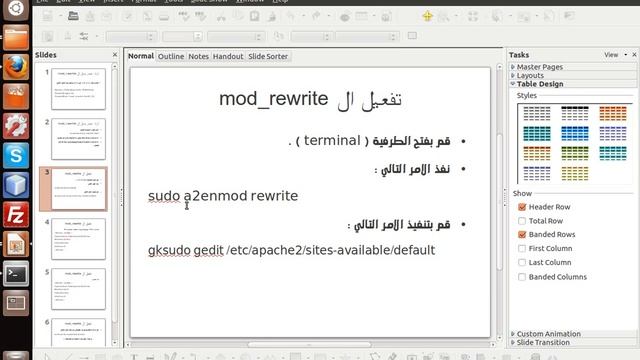Switch to the Outline view tab

[x=171, y=56]
